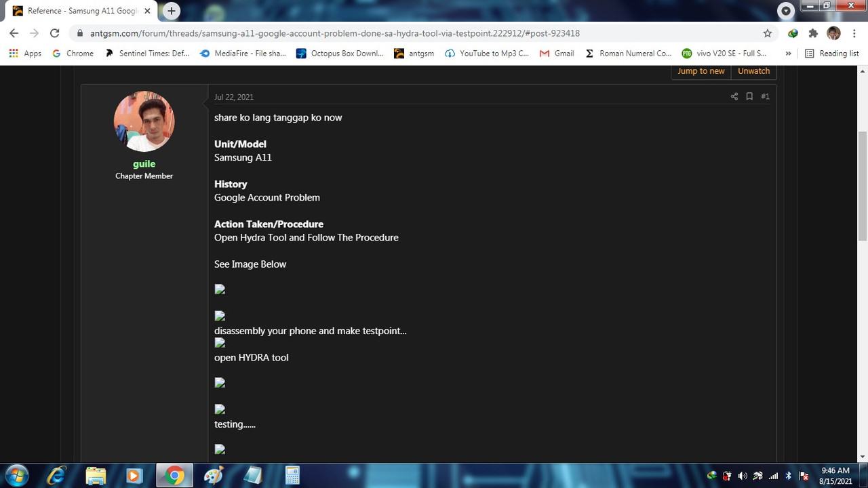The width and height of the screenshot is (868, 488).
Task: Click the broken image above testing text
Action: click(x=220, y=409)
